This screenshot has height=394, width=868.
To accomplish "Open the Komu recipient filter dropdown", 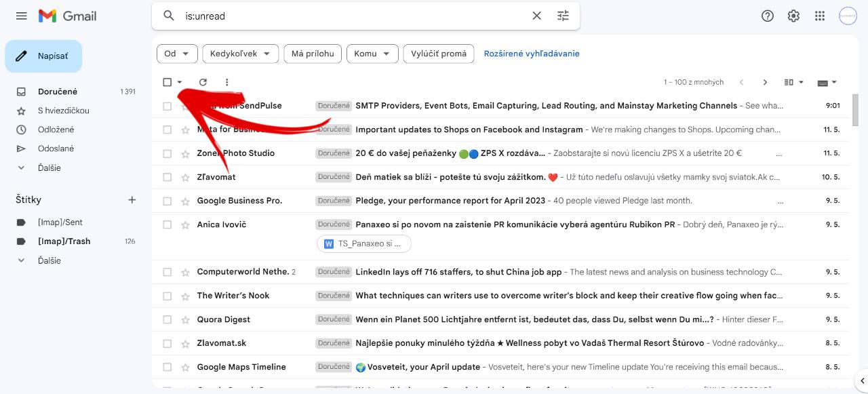I will (x=372, y=54).
